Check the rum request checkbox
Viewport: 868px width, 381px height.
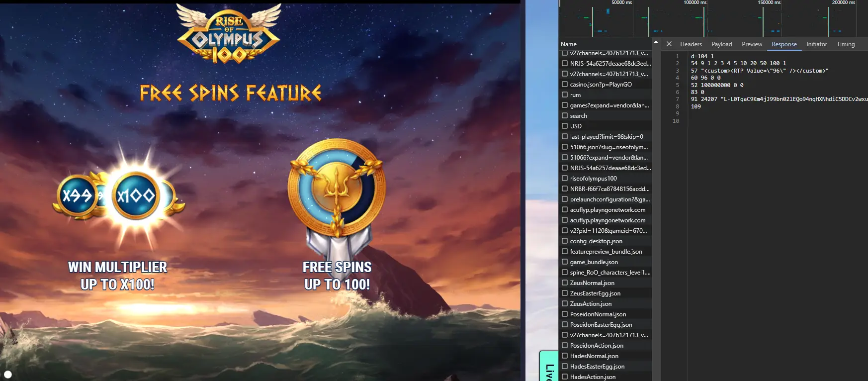pyautogui.click(x=565, y=95)
